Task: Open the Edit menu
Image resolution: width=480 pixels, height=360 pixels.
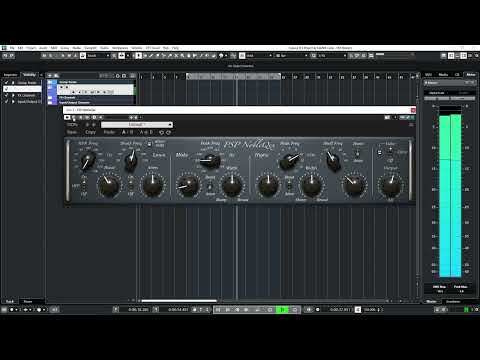Action: click(x=20, y=48)
